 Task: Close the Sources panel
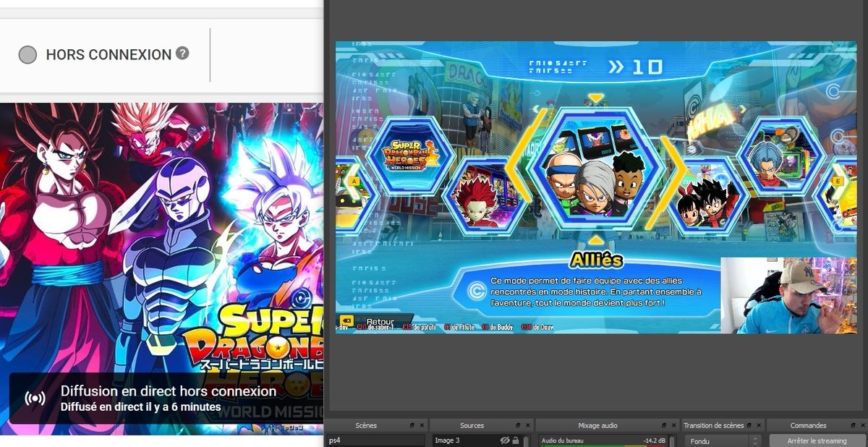pyautogui.click(x=527, y=425)
